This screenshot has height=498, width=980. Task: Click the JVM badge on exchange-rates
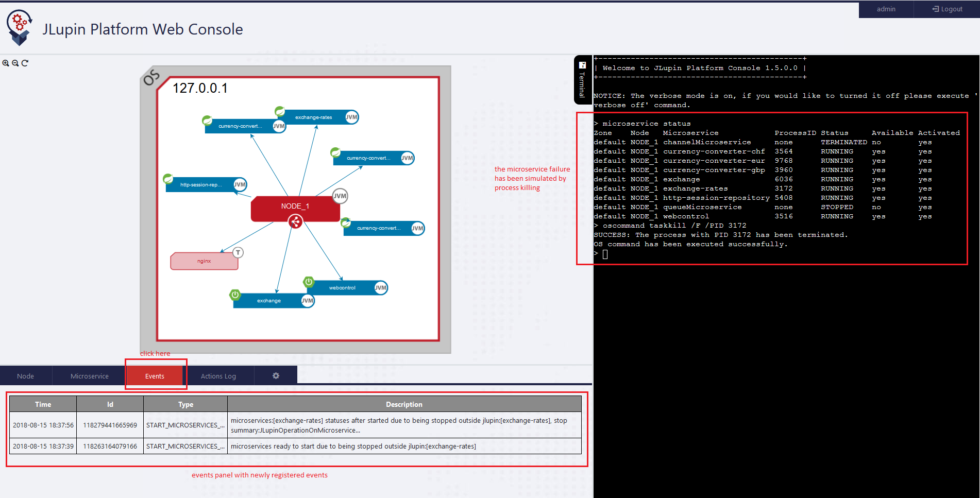(x=351, y=117)
